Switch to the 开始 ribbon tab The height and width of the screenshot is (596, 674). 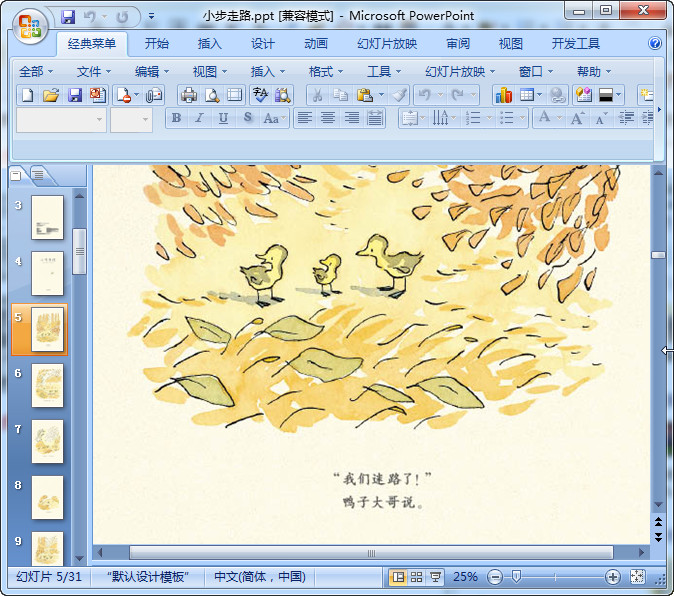coord(156,43)
